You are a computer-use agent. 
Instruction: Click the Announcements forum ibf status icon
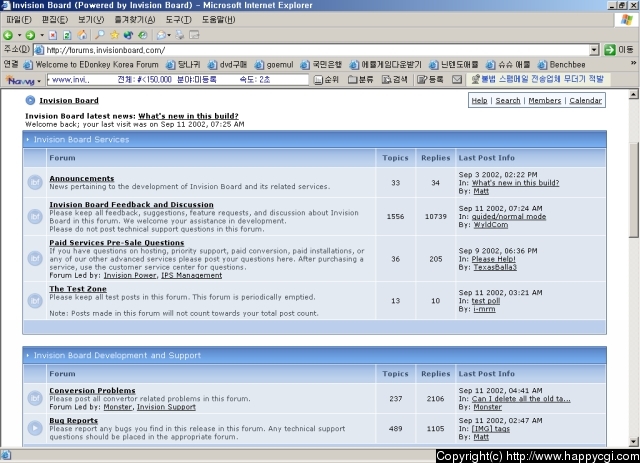35,182
